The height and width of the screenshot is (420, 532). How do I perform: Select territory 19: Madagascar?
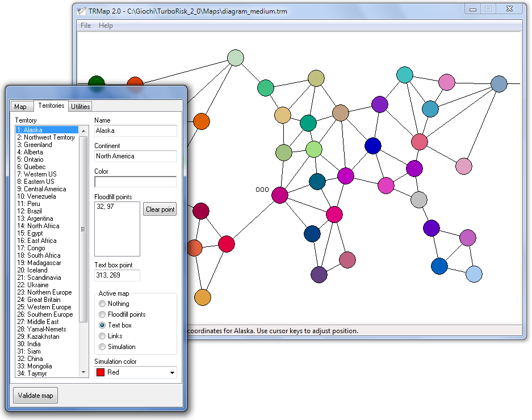click(47, 263)
